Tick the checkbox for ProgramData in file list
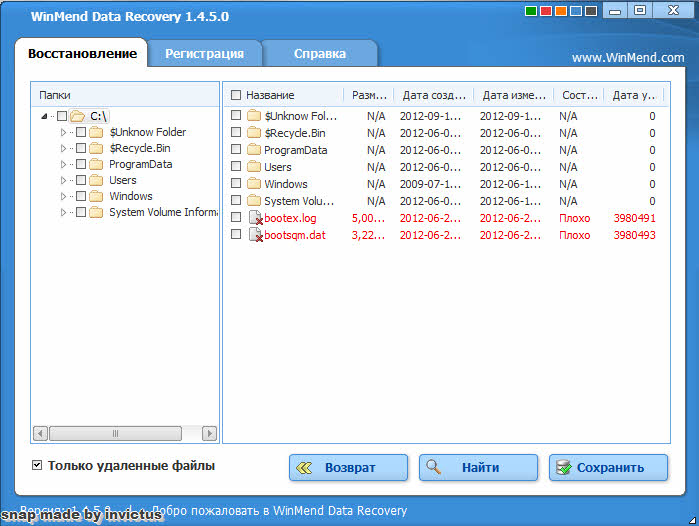Screen dimensions: 699x526 coord(236,149)
